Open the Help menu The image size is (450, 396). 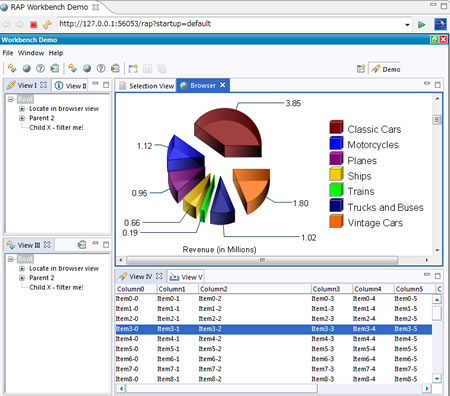pyautogui.click(x=56, y=53)
